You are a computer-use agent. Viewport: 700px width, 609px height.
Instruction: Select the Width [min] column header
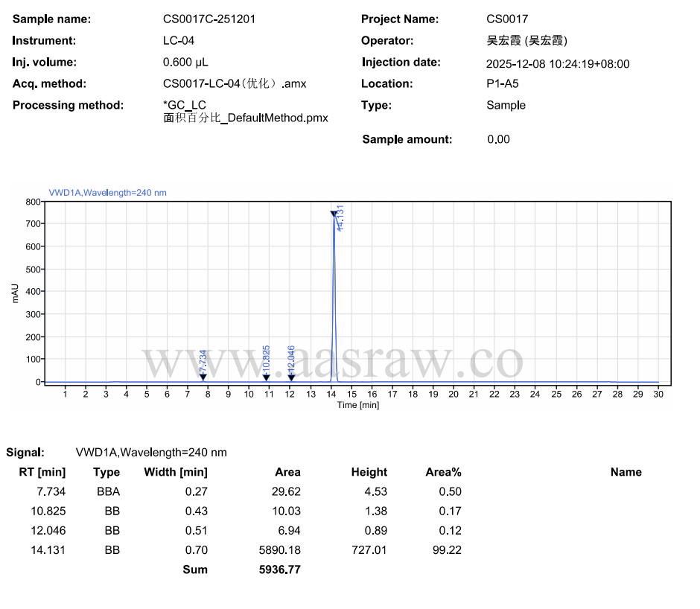pos(176,472)
